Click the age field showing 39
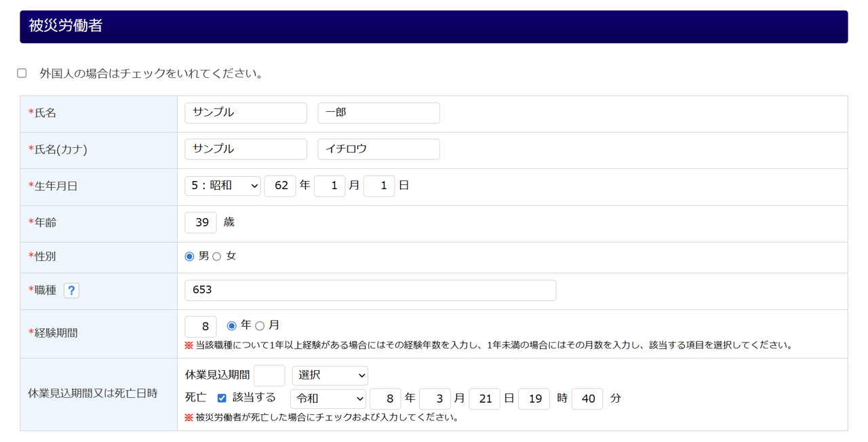 pos(201,222)
